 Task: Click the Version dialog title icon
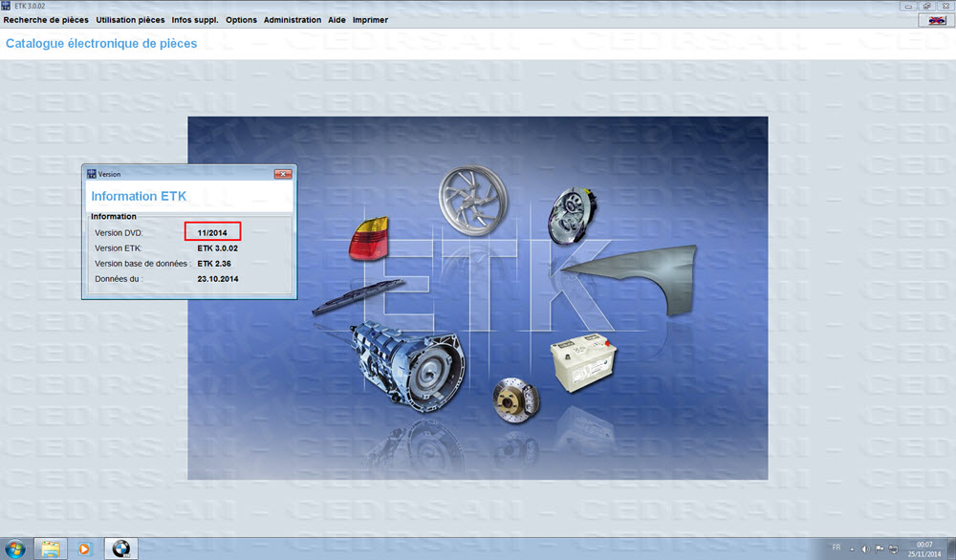[92, 174]
